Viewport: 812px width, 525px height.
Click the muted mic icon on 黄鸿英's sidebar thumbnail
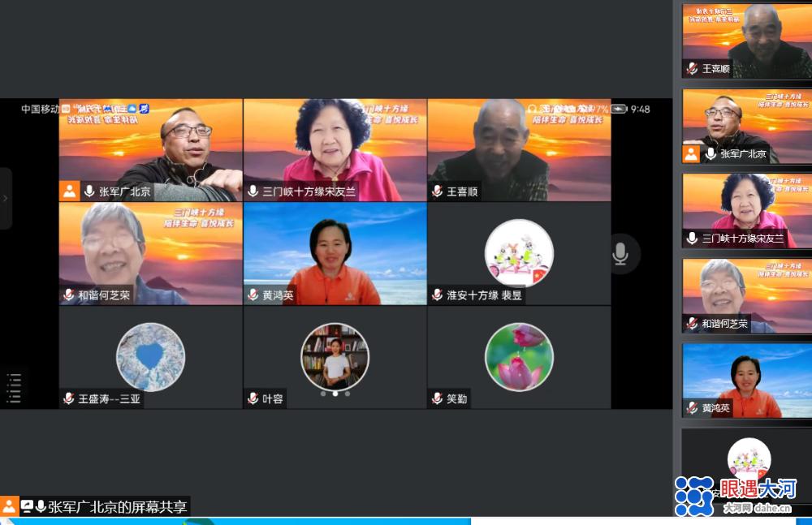pos(692,408)
